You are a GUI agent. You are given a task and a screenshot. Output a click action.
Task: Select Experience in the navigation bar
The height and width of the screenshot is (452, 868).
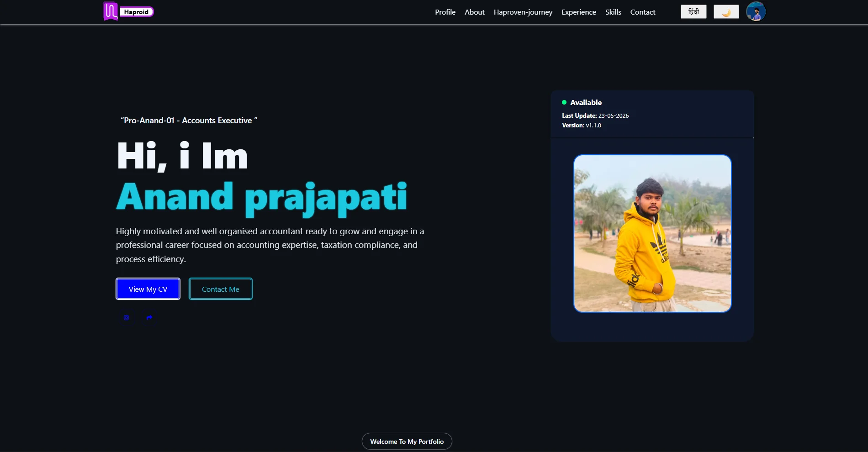click(579, 12)
